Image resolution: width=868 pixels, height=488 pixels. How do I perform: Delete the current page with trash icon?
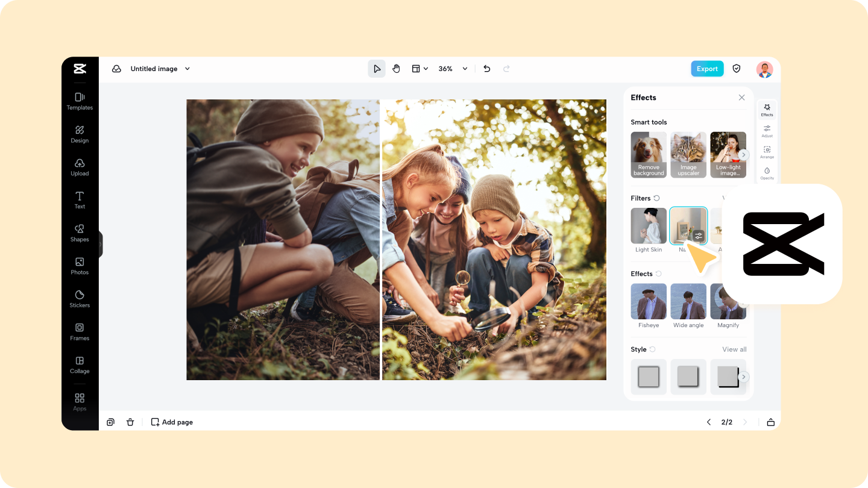click(130, 422)
